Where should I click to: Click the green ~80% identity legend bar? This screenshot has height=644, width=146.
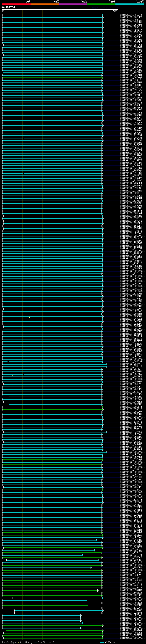tap(101, 4)
